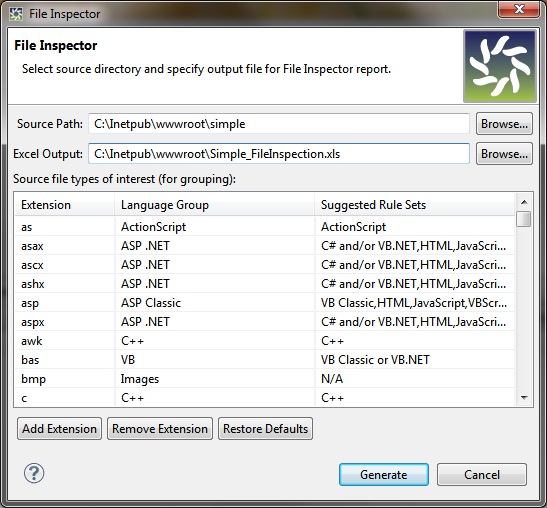Click the scroll up arrow in extensions table
Viewport: 547px width, 508px height.
(x=524, y=202)
